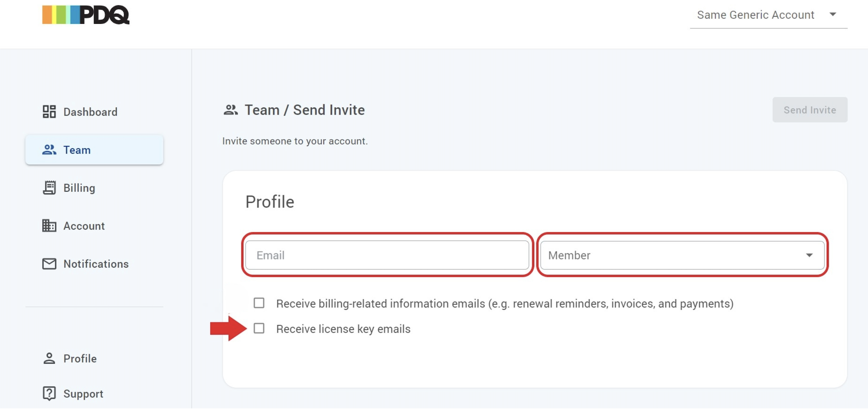Click the Account building icon
868x410 pixels.
pos(49,226)
